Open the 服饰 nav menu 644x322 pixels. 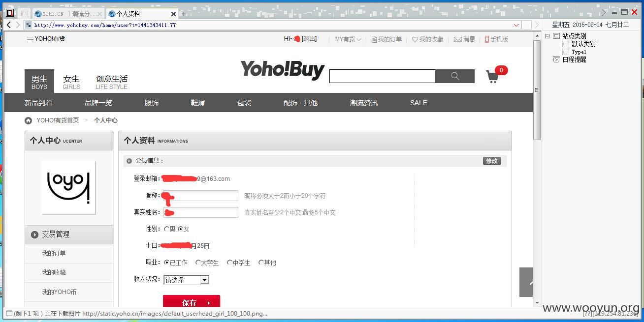click(152, 103)
